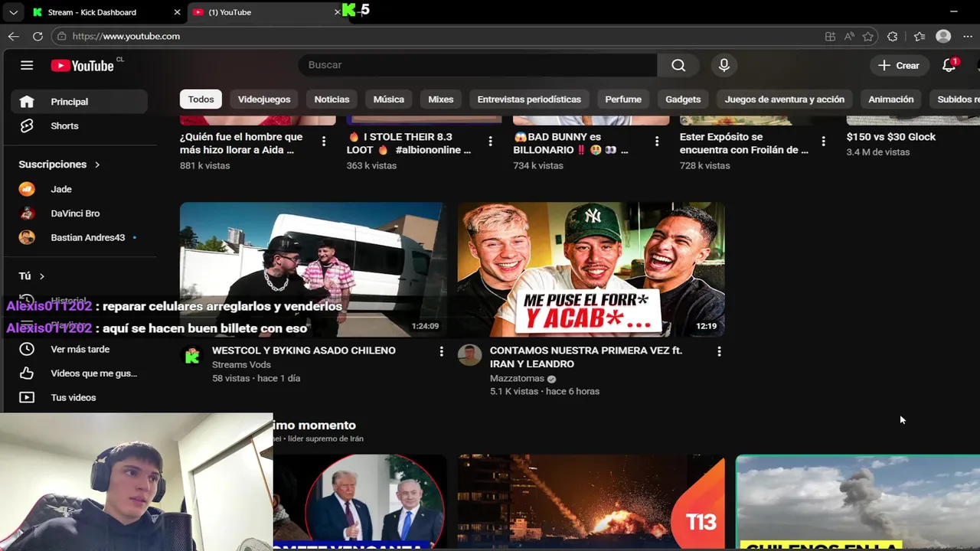Click the Streams Vods channel avatar

[x=192, y=355]
